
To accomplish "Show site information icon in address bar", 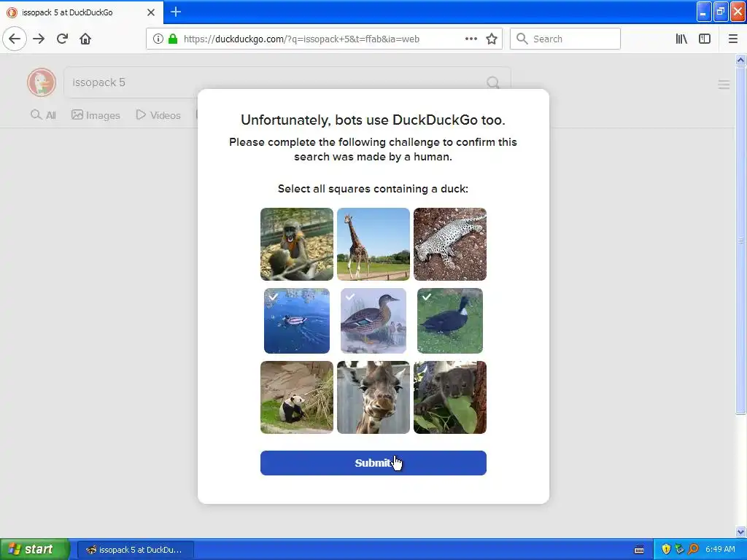I will pyautogui.click(x=158, y=39).
